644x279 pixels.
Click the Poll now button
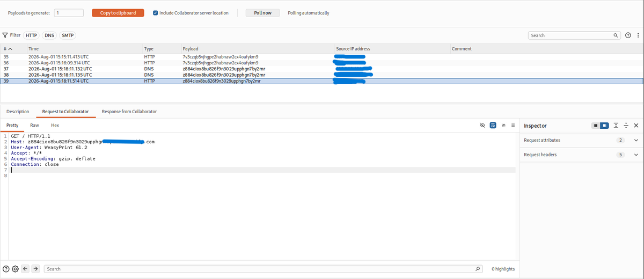pyautogui.click(x=263, y=13)
